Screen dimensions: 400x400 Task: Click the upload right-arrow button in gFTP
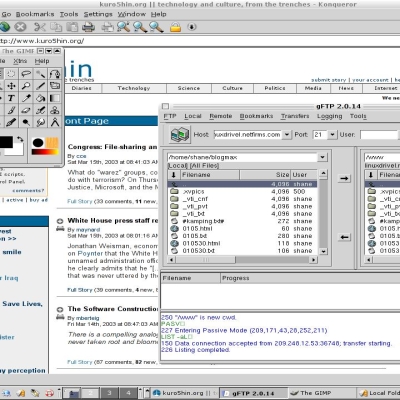[x=344, y=178]
